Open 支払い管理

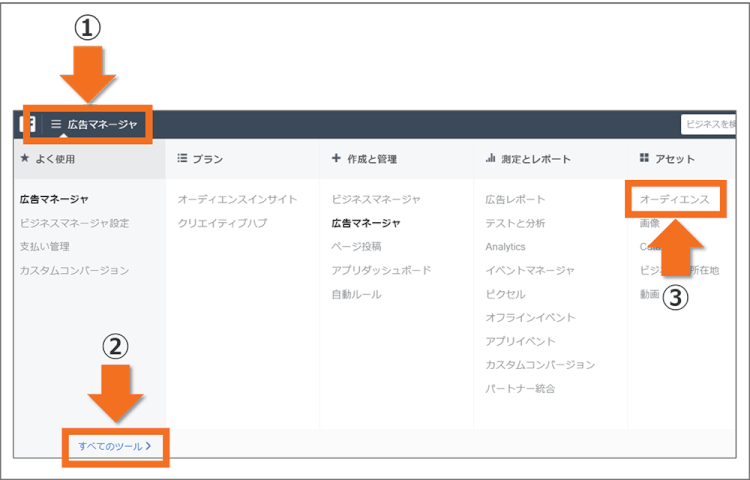pos(44,247)
